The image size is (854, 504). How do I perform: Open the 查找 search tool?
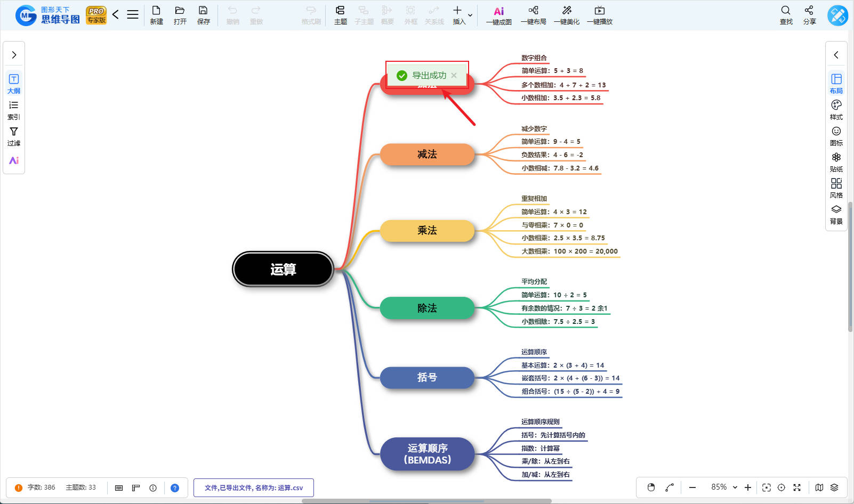(x=786, y=15)
